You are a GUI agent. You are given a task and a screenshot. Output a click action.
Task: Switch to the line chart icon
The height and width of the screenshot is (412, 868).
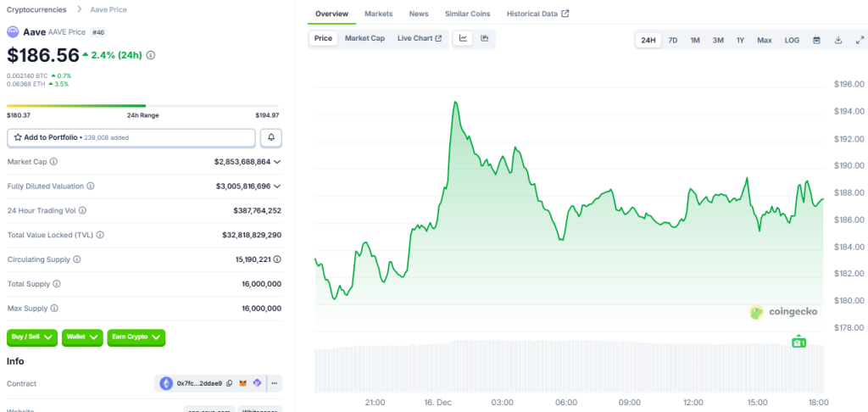(464, 38)
